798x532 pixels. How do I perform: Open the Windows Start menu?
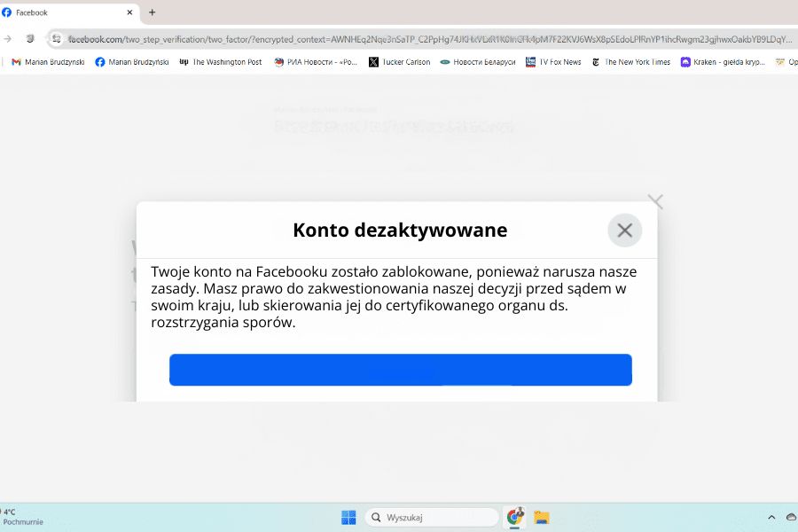coord(348,517)
